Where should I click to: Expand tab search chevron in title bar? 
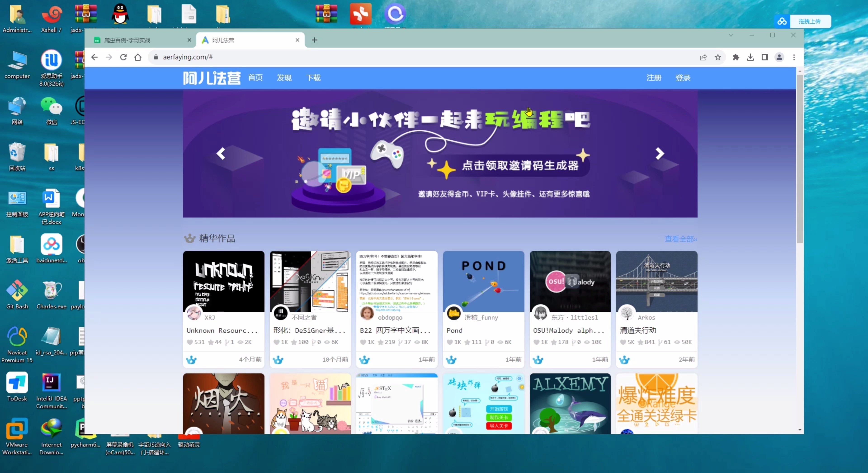[731, 35]
